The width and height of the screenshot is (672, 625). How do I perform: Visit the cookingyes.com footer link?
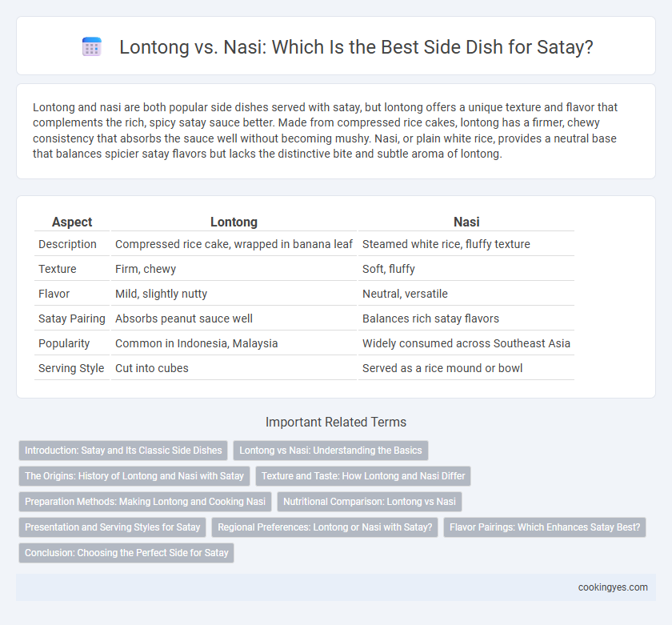[x=613, y=587]
